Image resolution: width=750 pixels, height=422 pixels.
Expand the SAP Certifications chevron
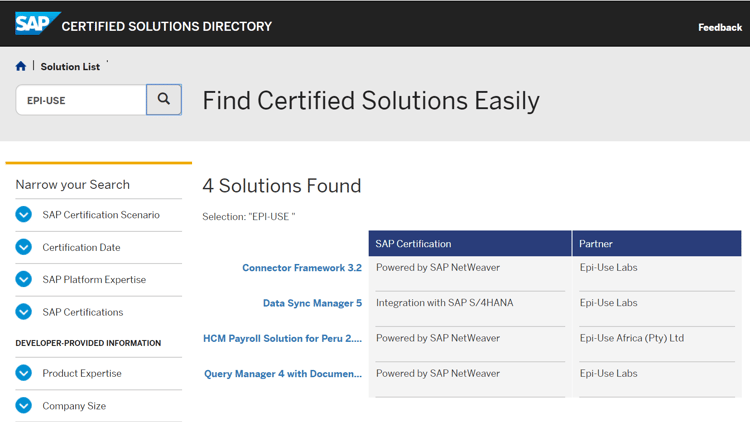pos(23,311)
